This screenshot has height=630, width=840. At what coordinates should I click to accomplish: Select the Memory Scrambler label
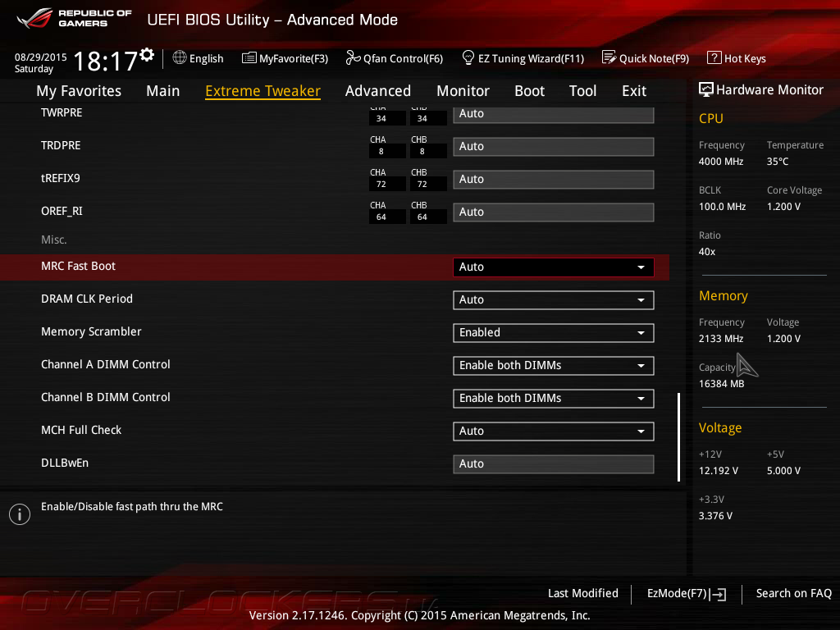(x=91, y=331)
